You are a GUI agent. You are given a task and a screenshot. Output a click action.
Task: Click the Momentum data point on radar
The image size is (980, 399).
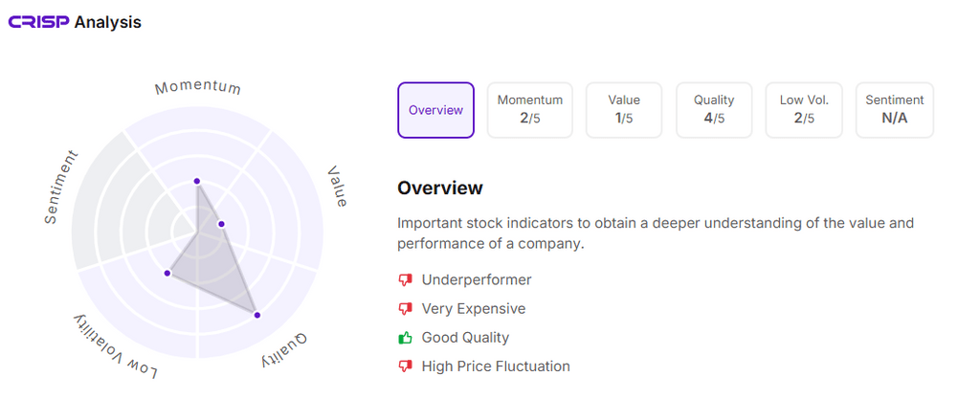click(196, 181)
